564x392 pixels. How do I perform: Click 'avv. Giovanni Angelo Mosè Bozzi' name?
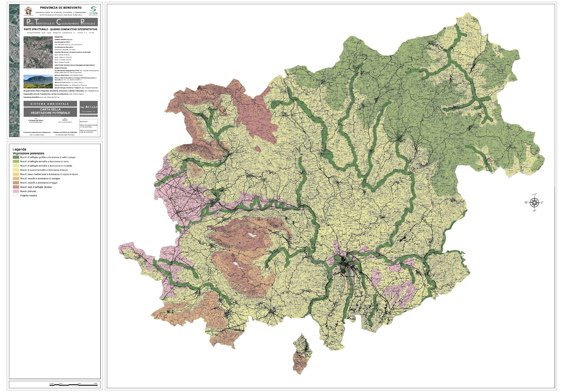pos(65,135)
